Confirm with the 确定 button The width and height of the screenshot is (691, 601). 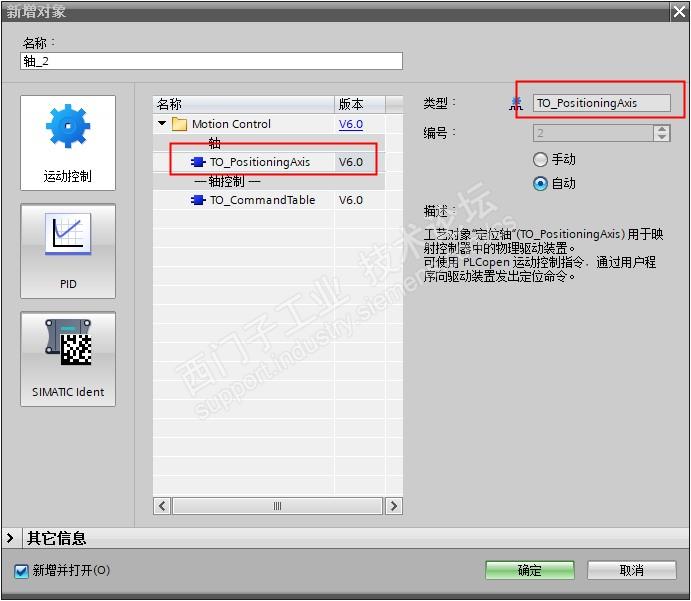coord(530,570)
